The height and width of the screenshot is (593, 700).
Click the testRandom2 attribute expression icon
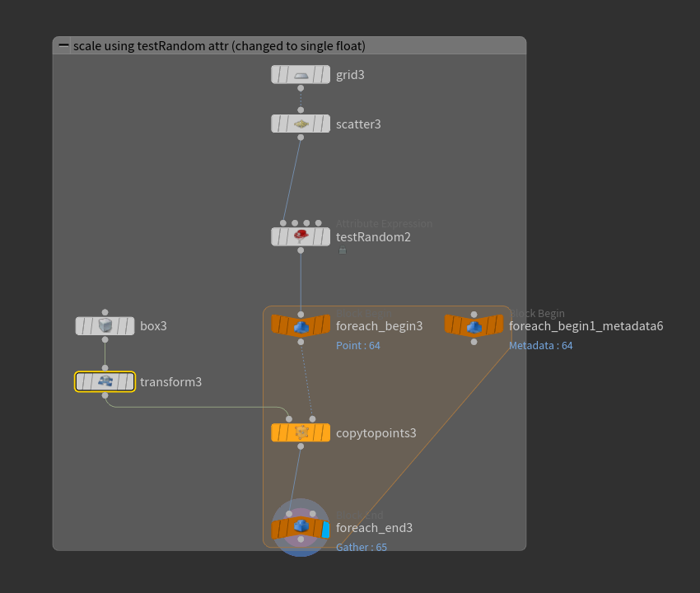click(x=301, y=236)
